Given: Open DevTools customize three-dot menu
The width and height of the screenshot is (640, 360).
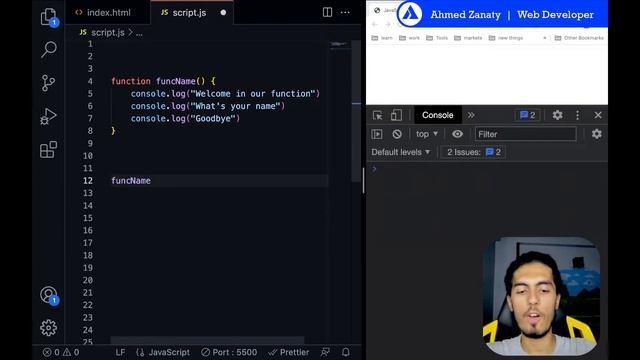Looking at the screenshot, I should [577, 115].
